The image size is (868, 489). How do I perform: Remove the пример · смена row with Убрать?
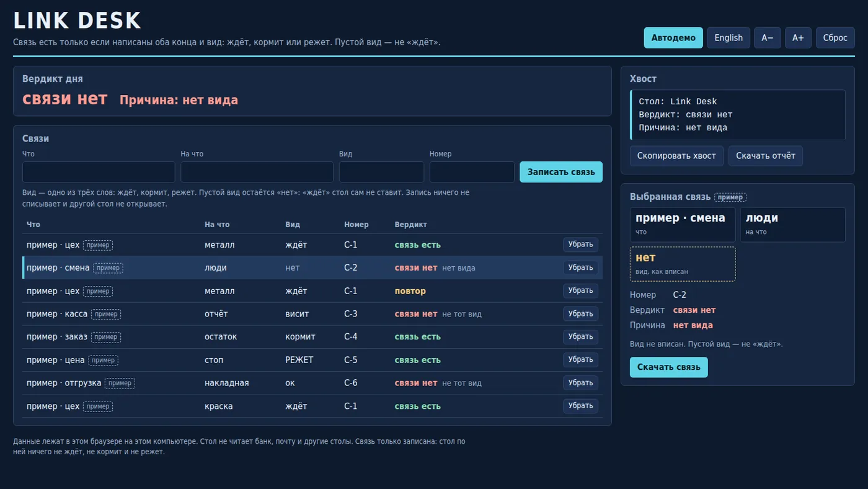pos(581,267)
